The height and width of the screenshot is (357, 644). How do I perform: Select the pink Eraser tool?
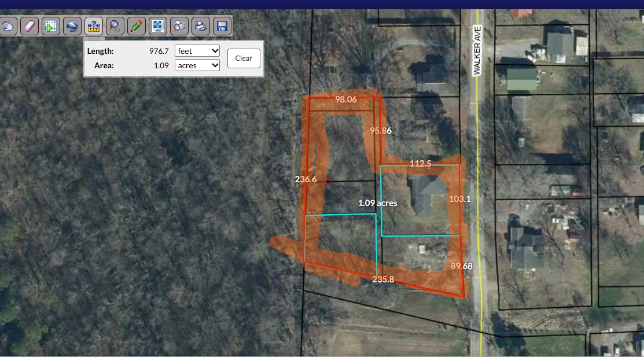coord(30,26)
